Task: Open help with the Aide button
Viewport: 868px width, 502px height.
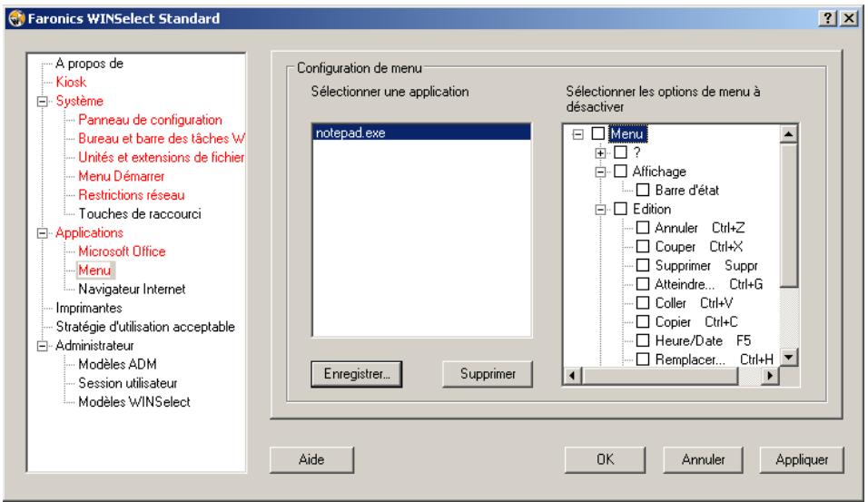Action: 311,459
